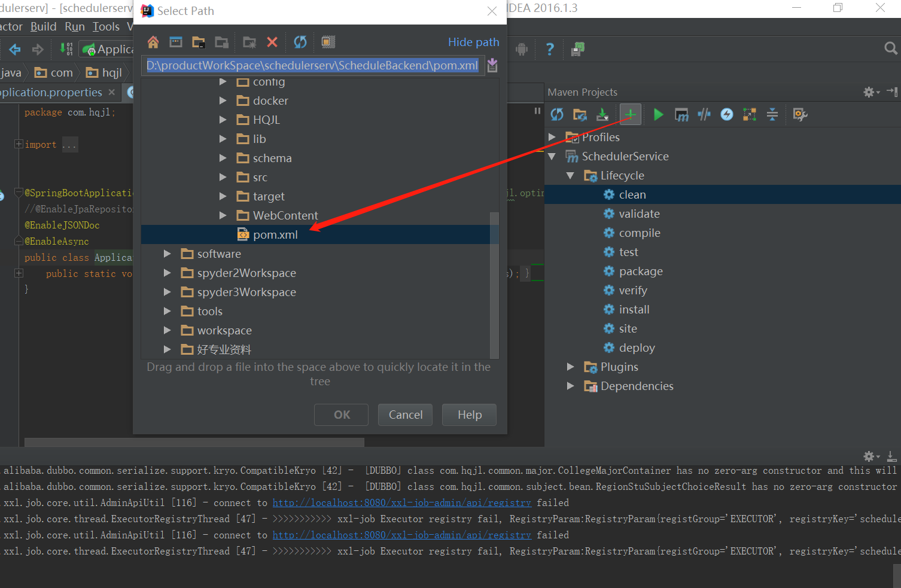Screen dimensions: 901x588
Task: Generate sources and update folders for Maven
Action: [580, 114]
